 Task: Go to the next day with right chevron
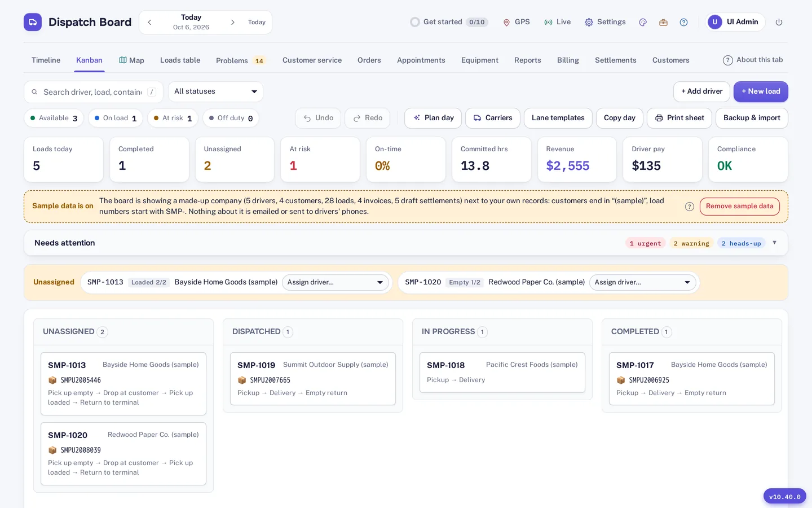[x=232, y=22]
